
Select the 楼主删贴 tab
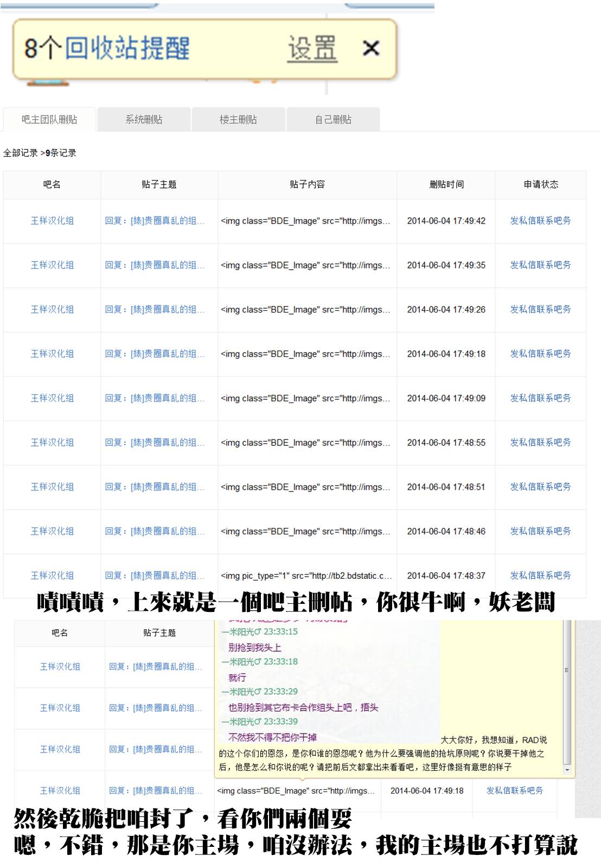(x=238, y=119)
